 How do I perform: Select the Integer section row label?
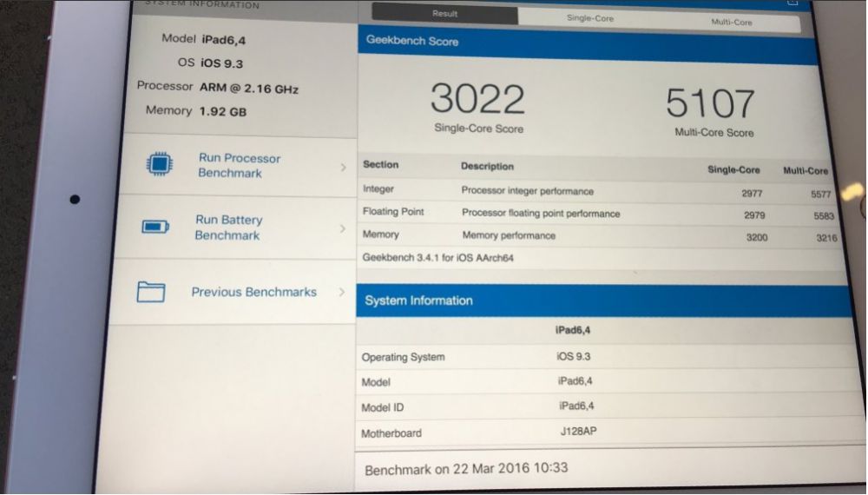(x=378, y=188)
